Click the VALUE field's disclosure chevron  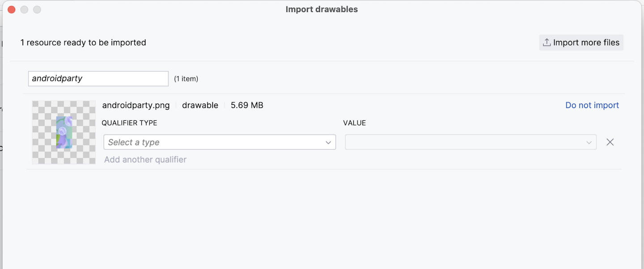pyautogui.click(x=589, y=142)
